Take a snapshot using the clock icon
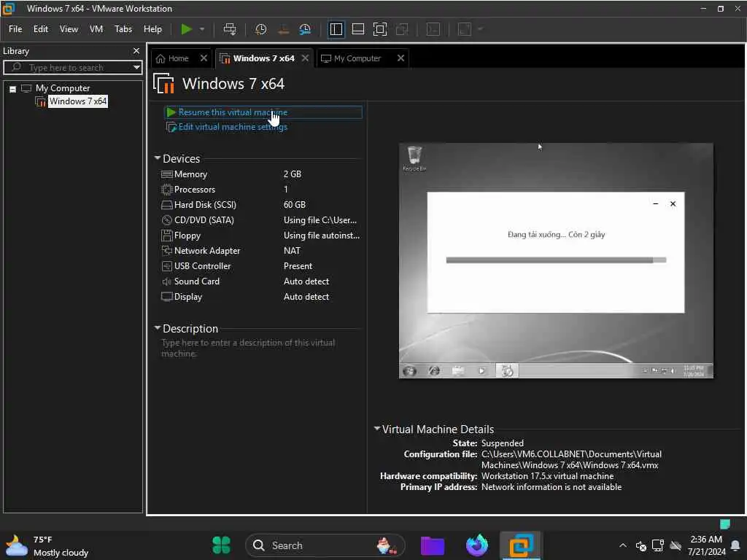The image size is (747, 560). [260, 29]
